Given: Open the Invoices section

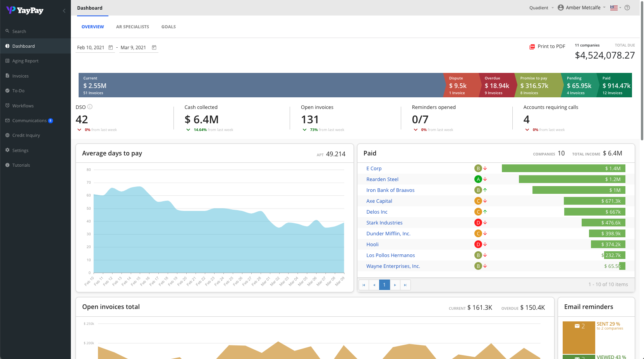Looking at the screenshot, I should (20, 76).
